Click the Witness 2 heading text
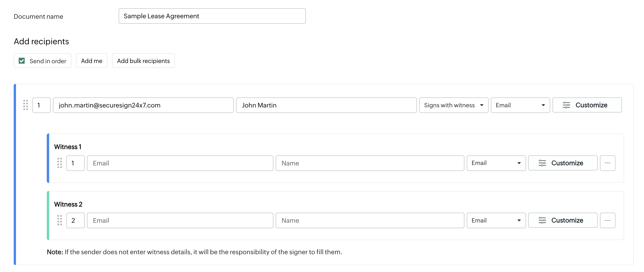 (x=68, y=204)
